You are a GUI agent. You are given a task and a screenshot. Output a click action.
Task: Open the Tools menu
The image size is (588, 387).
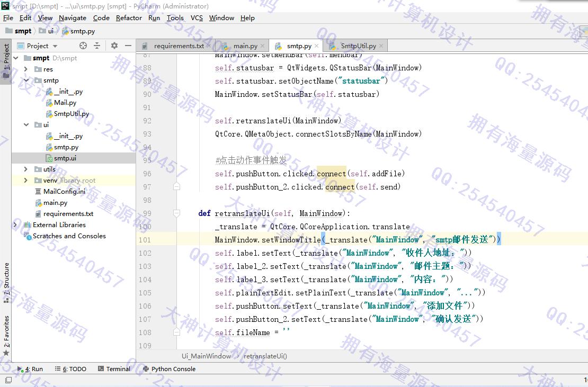(x=175, y=18)
